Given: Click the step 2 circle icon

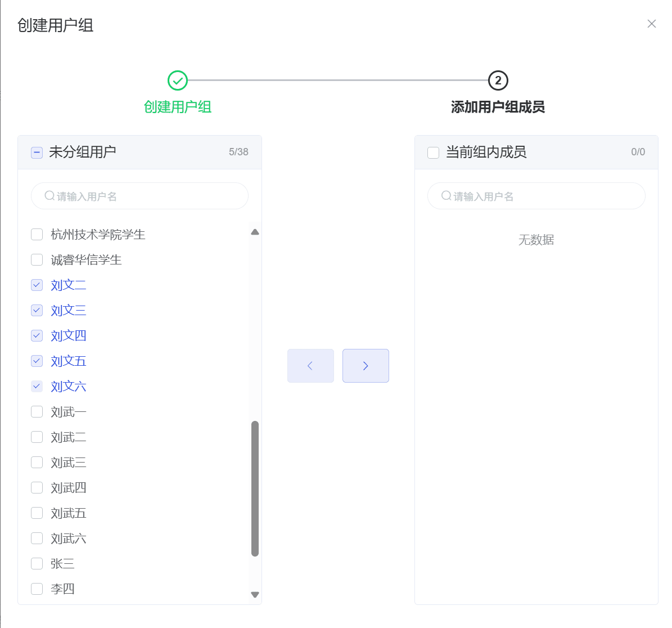Looking at the screenshot, I should pyautogui.click(x=498, y=80).
